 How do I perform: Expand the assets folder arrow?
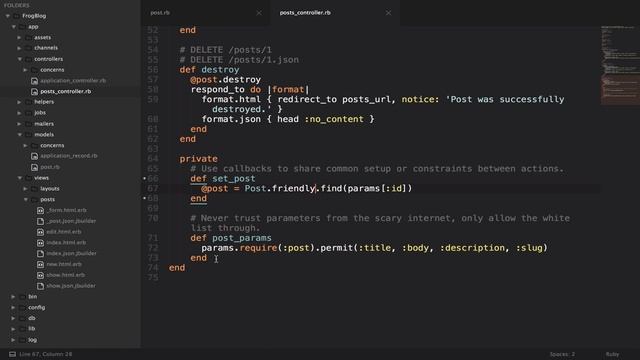point(19,38)
